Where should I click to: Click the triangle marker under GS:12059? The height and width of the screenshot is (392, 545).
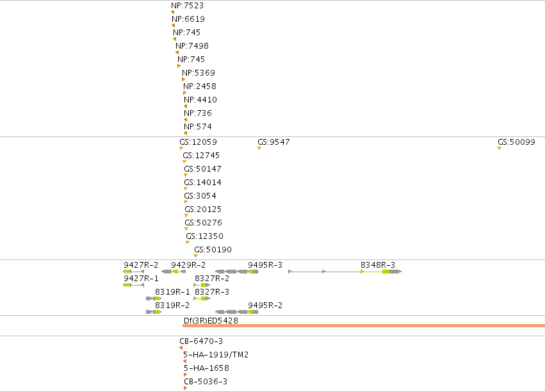pos(181,149)
